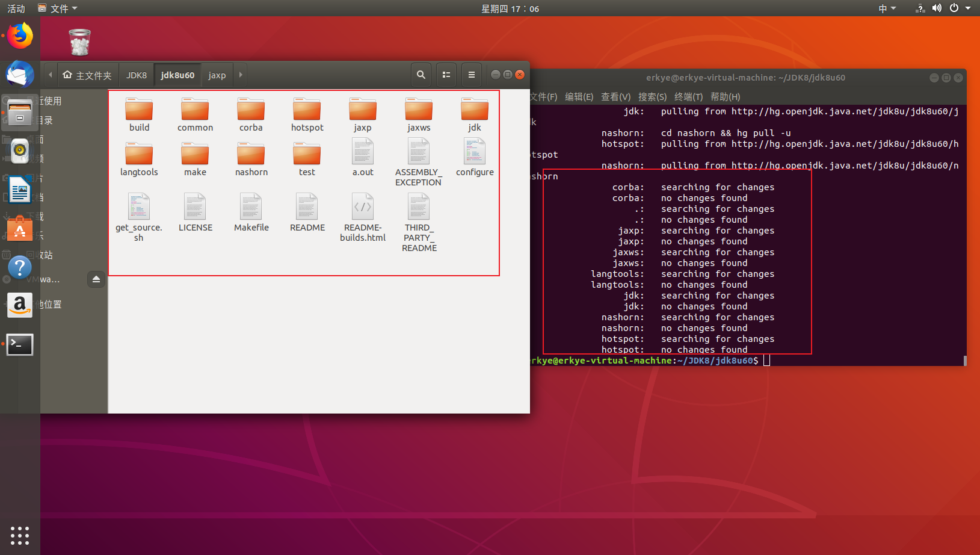The width and height of the screenshot is (980, 555).
Task: Open the build folder
Action: click(x=139, y=114)
